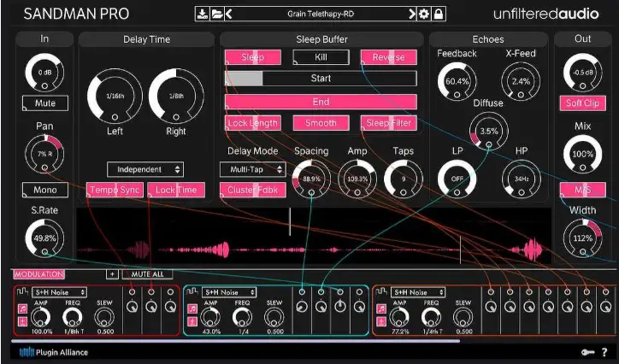619x364 pixels.
Task: Click the Mix knob showing 100%
Action: tap(583, 154)
